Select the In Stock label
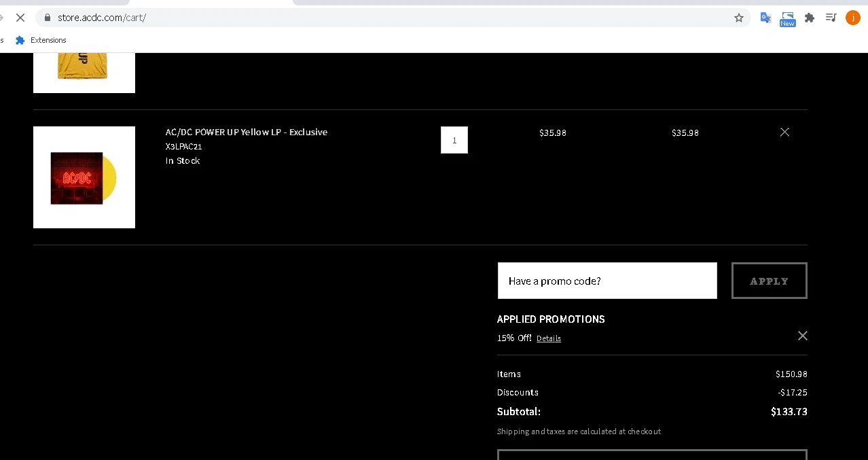 click(x=183, y=161)
